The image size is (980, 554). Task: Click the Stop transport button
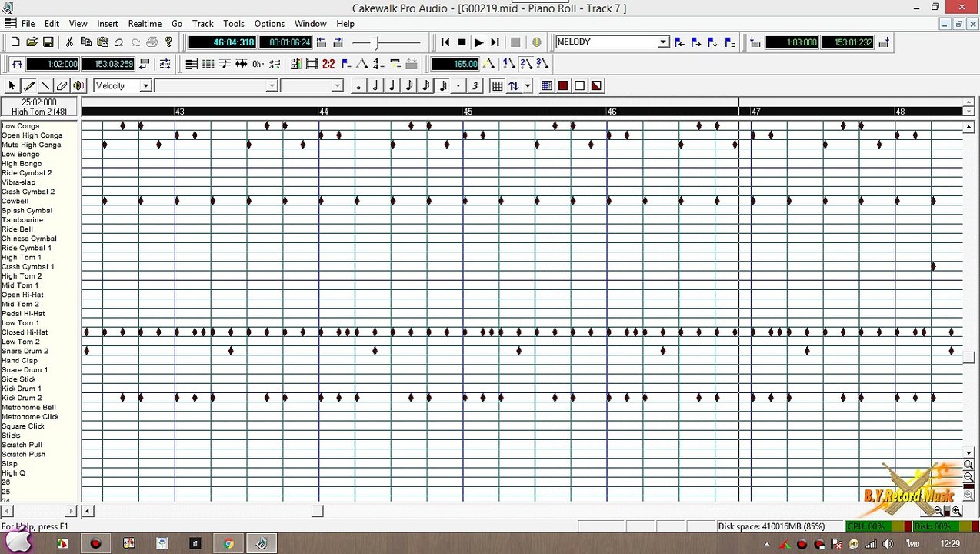[462, 42]
